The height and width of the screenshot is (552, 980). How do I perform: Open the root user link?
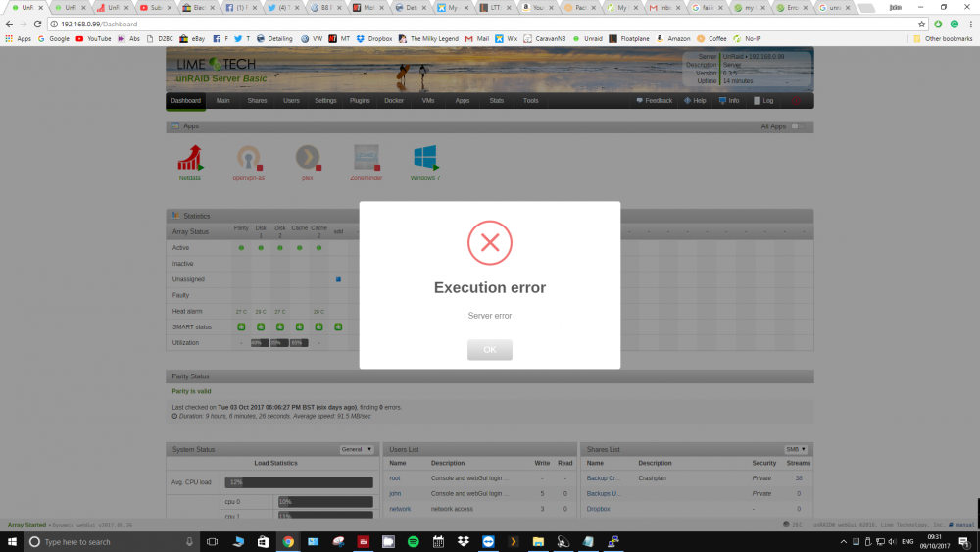pyautogui.click(x=394, y=478)
